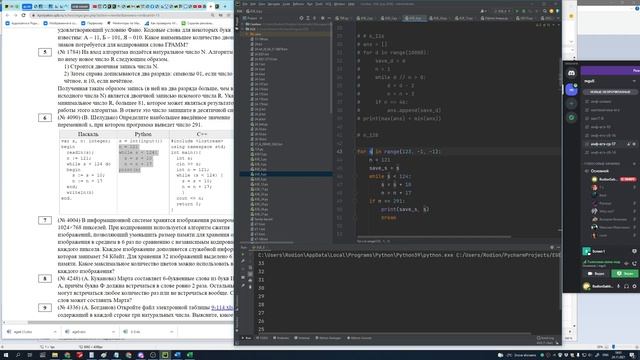Open Project panel gear settings
This screenshot has height=360, width=640.
322,18
